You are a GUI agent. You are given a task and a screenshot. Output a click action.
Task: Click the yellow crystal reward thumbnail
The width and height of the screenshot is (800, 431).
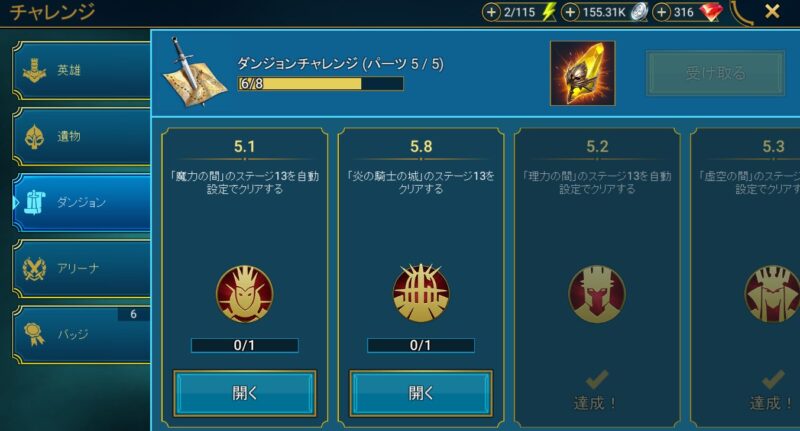[x=583, y=73]
